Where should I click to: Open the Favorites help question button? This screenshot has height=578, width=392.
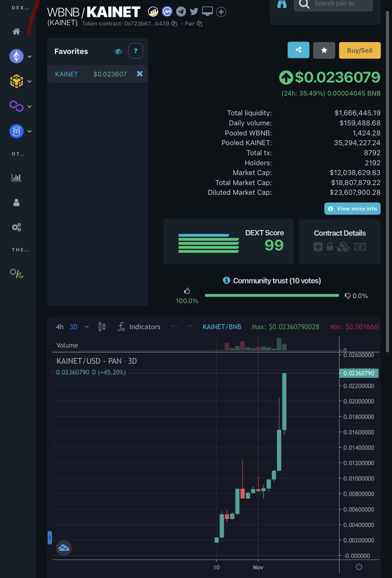coord(136,51)
